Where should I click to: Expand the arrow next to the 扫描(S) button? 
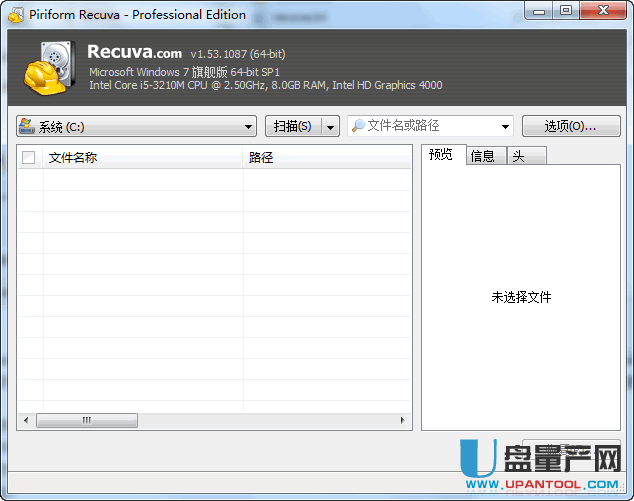[x=330, y=127]
